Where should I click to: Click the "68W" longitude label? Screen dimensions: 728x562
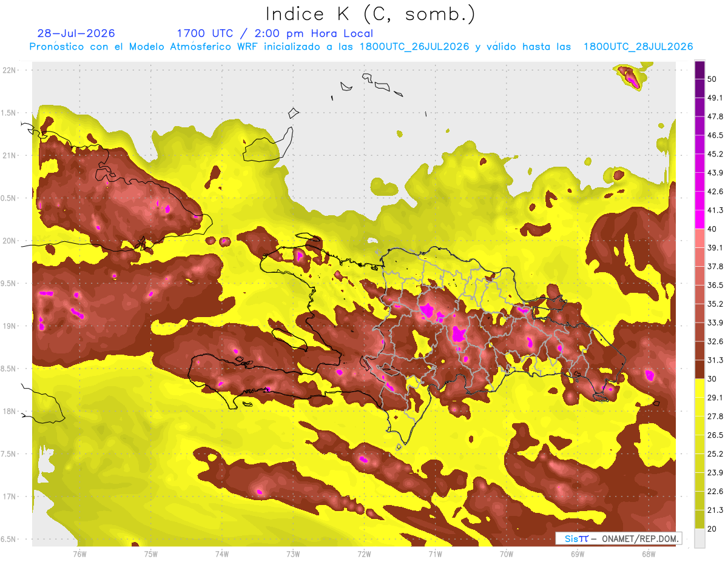point(649,554)
